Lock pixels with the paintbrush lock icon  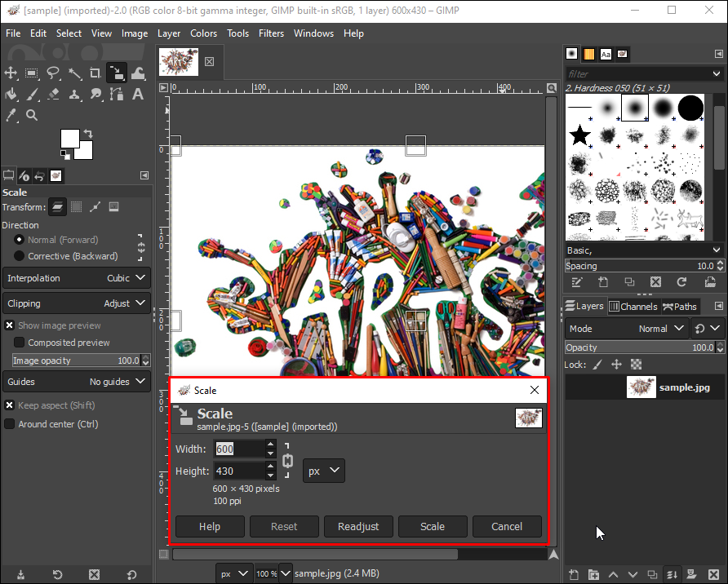pos(597,365)
